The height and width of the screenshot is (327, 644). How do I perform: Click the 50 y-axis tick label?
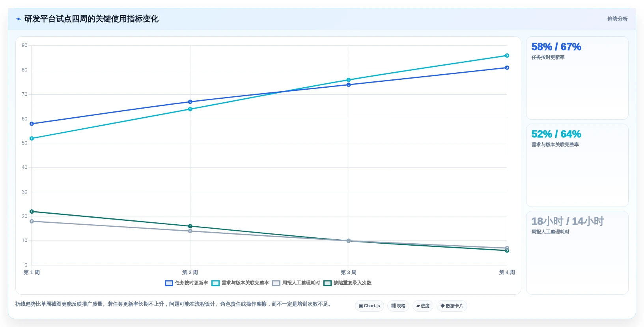(x=24, y=143)
